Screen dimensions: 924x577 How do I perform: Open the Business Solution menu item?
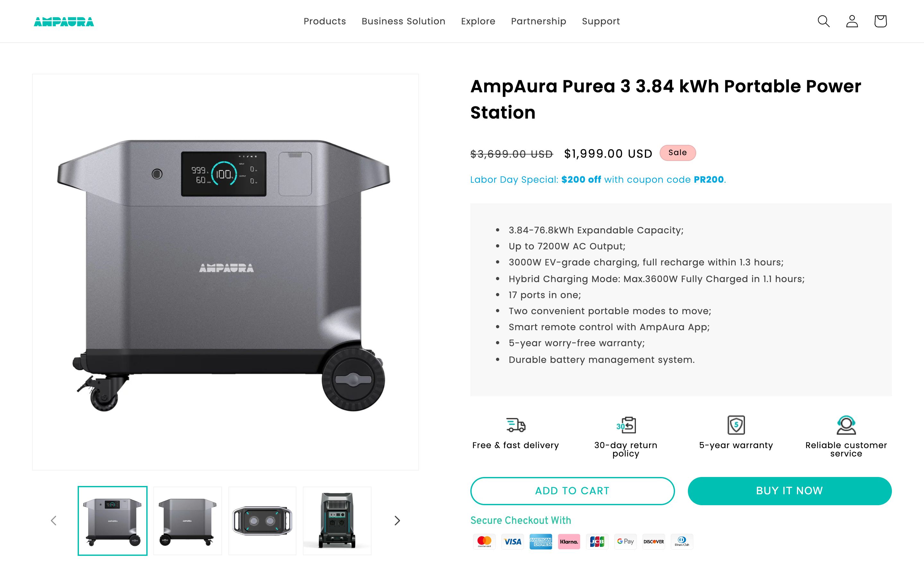coord(403,21)
